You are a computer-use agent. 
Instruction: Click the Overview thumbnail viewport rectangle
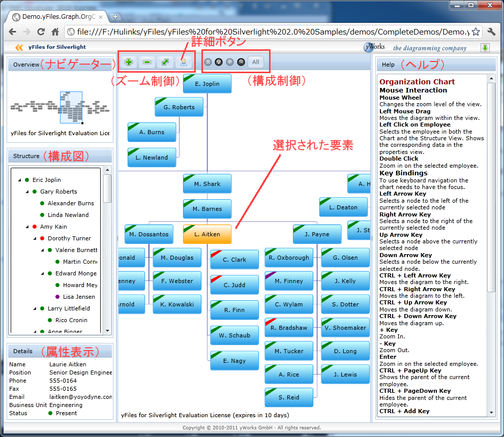[71, 108]
